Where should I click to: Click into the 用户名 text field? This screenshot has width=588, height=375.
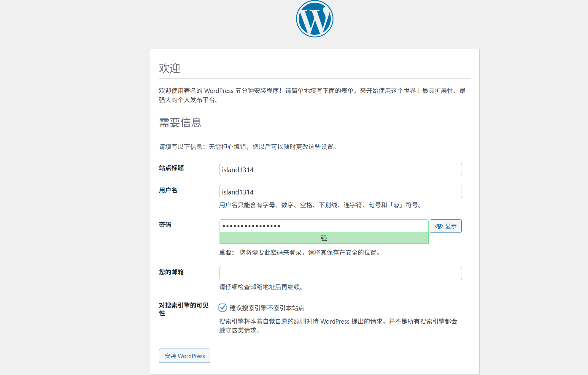tap(340, 192)
